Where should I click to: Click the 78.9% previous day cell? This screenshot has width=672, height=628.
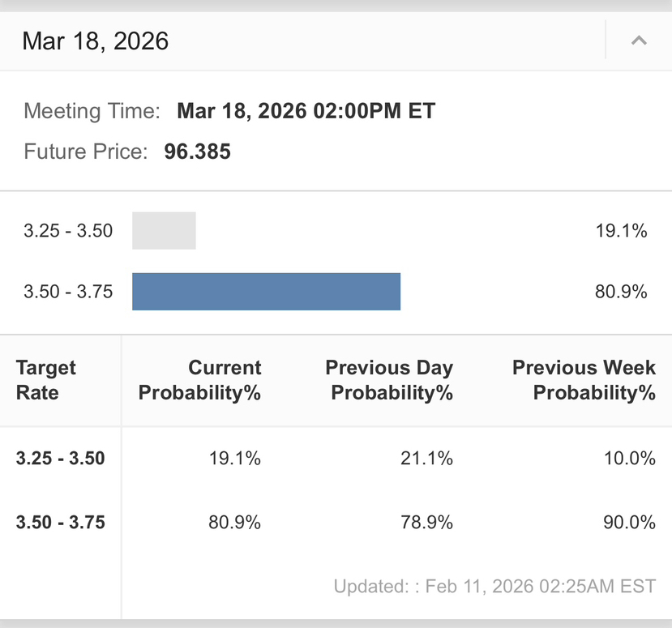426,523
